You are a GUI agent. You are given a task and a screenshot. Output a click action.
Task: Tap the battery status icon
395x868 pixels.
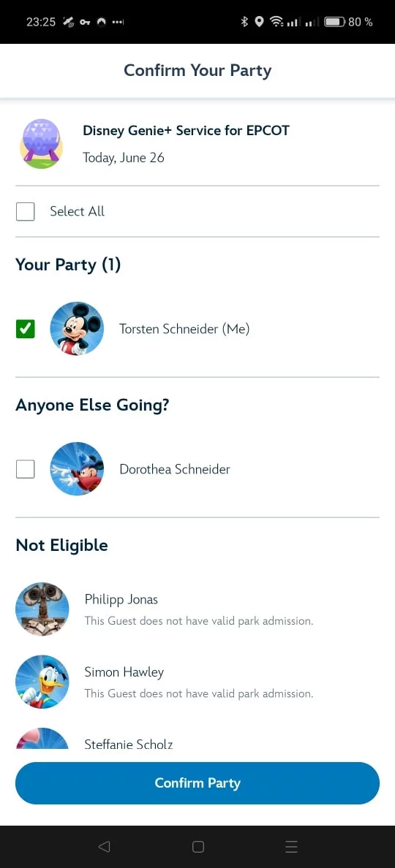334,22
